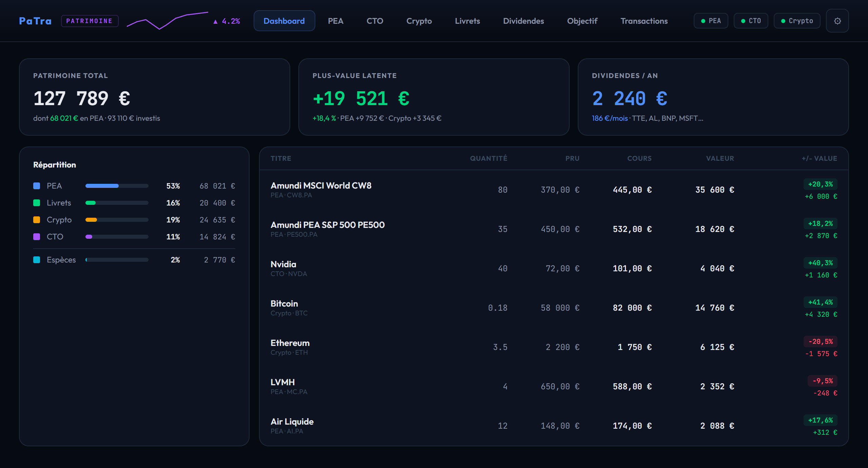Open the Transactions tab
This screenshot has width=868, height=468.
point(644,21)
